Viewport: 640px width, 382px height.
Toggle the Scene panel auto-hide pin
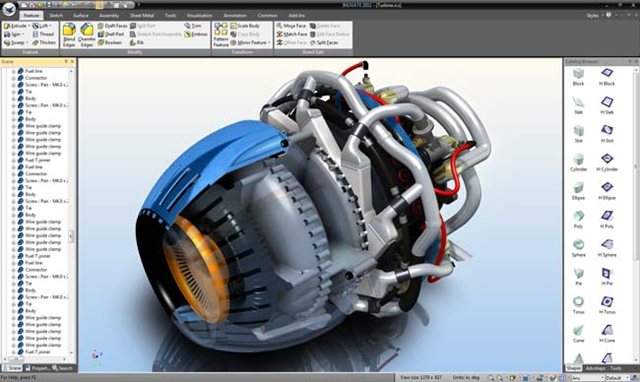[66, 62]
